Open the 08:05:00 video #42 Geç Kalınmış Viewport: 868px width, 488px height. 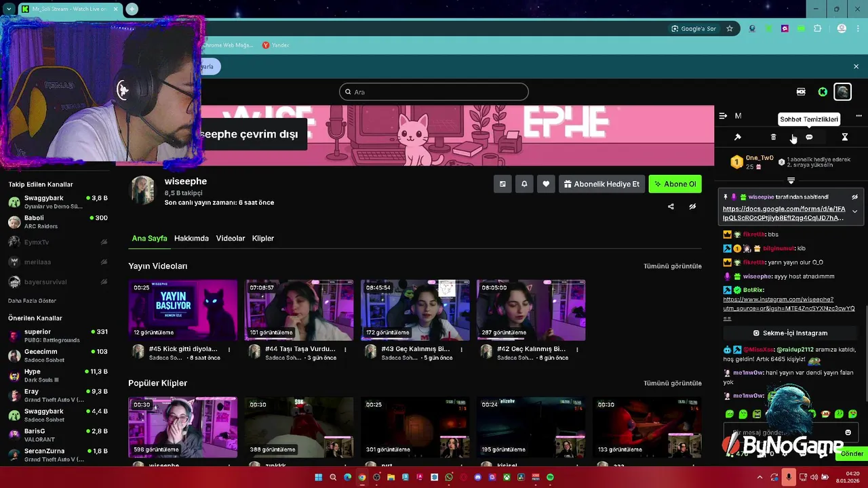click(x=531, y=310)
